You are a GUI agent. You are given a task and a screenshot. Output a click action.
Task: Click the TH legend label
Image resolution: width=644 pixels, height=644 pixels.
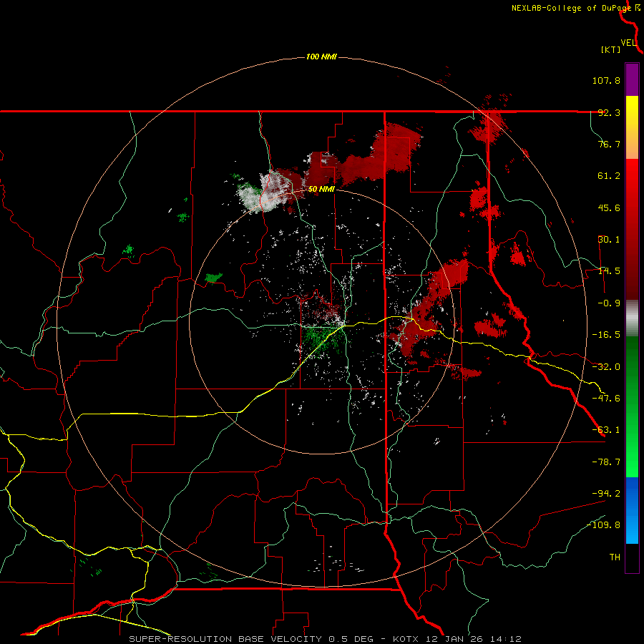click(615, 557)
